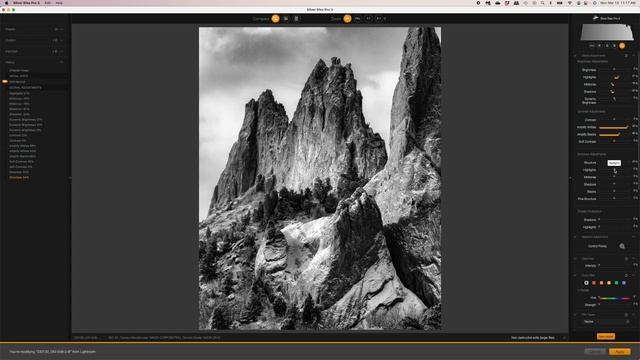Collapse the Global Adjustments panel chevron

(x=634, y=56)
